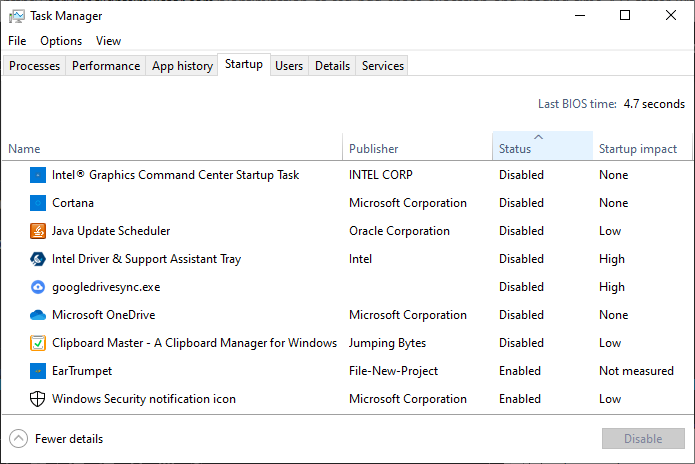The width and height of the screenshot is (695, 464).
Task: Open the File menu
Action: (17, 41)
